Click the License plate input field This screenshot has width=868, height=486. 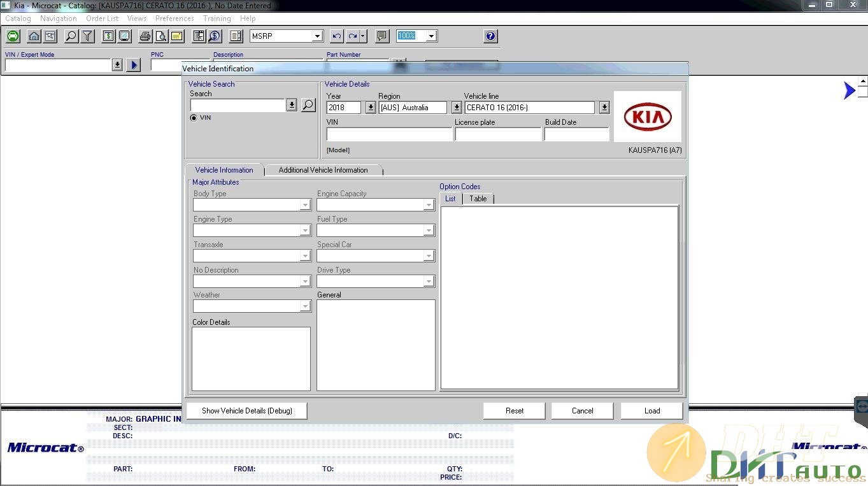point(498,134)
